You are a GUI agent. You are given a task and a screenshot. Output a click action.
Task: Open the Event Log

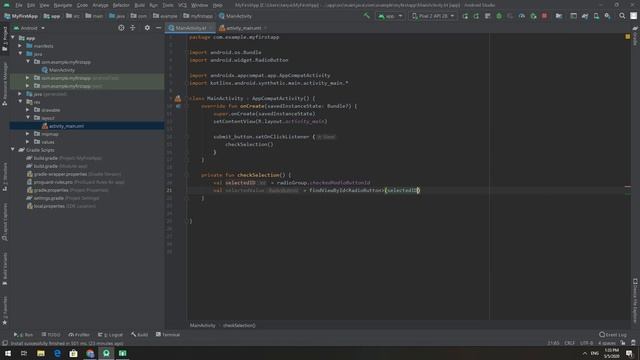coord(613,334)
